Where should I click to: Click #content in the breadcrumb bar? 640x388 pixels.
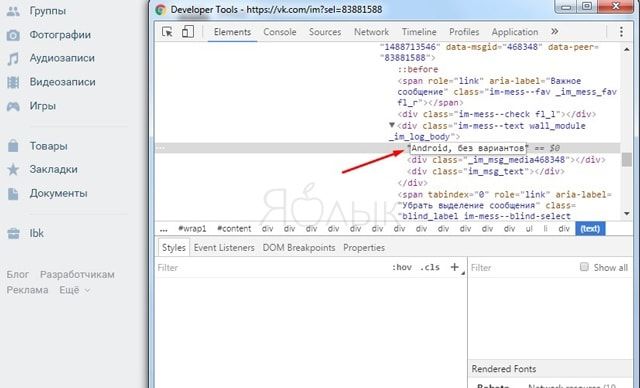[x=234, y=228]
